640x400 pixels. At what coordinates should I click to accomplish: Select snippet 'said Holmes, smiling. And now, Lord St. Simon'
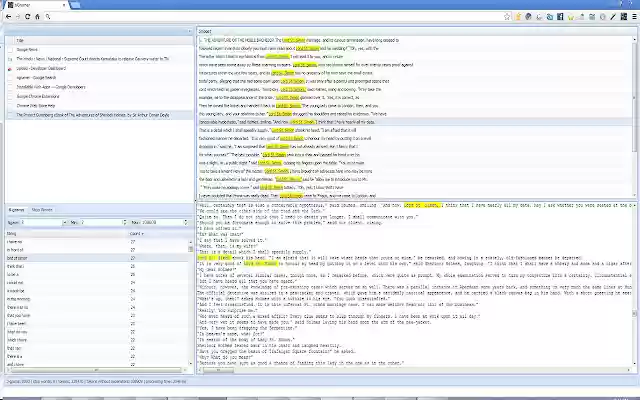(x=416, y=122)
